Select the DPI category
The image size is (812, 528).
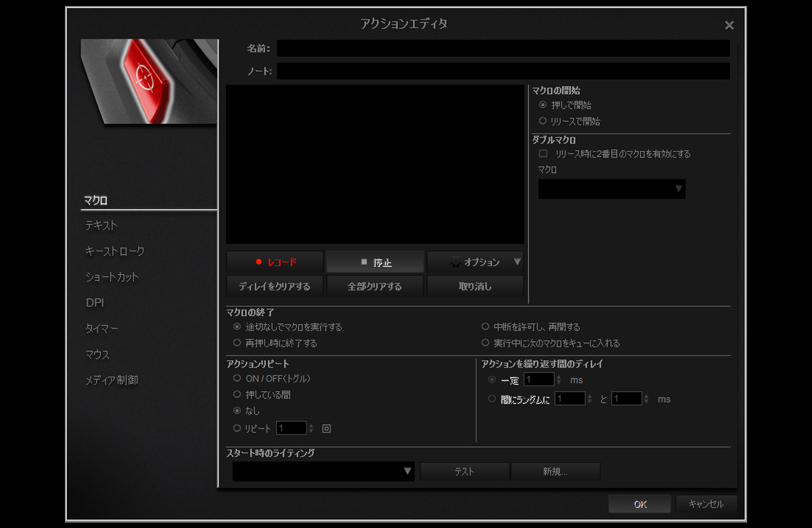(95, 303)
